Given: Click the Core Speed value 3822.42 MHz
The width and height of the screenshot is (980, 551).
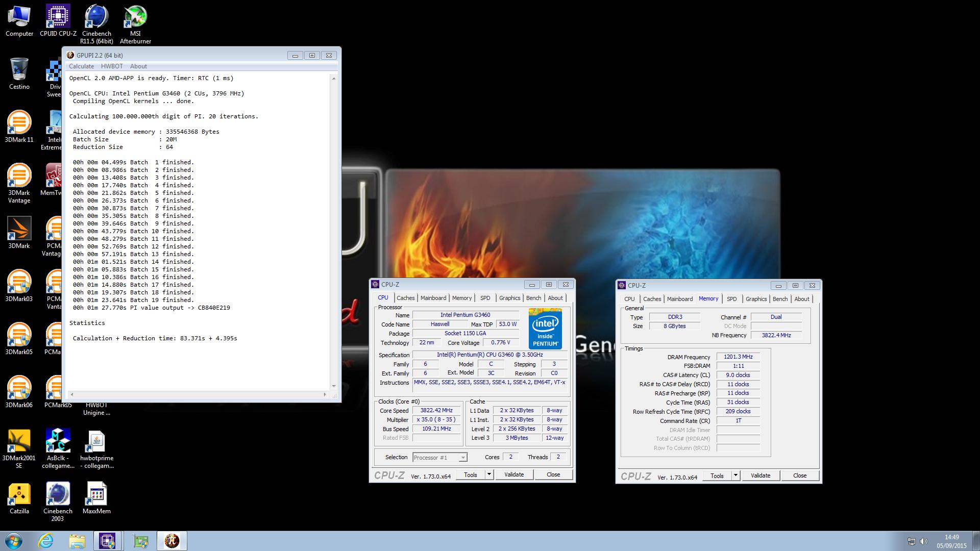Looking at the screenshot, I should 436,411.
